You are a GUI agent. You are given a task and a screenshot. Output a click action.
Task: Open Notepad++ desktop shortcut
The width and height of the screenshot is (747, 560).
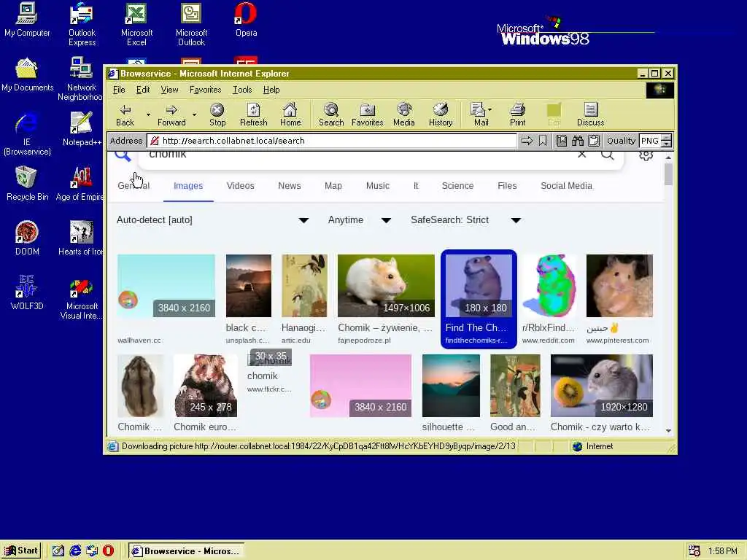tap(82, 128)
